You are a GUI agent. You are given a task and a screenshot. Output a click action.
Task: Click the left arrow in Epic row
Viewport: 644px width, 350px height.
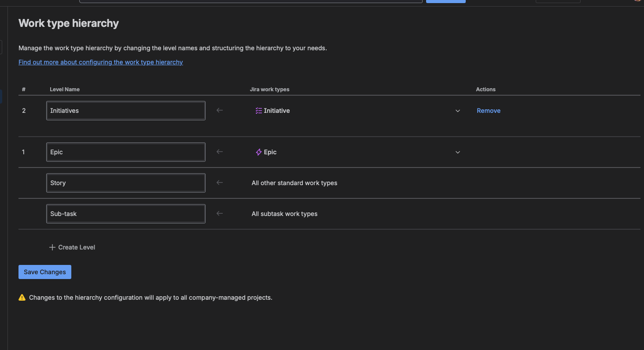220,152
